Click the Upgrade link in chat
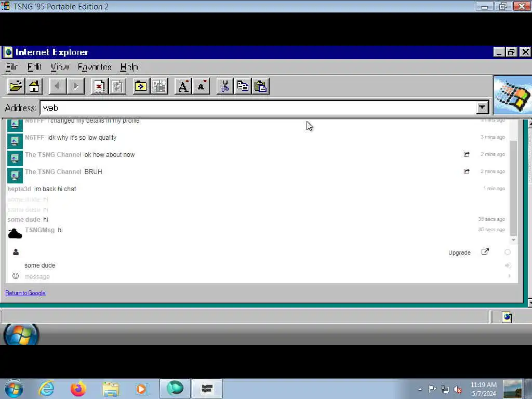The height and width of the screenshot is (399, 532). click(x=459, y=252)
